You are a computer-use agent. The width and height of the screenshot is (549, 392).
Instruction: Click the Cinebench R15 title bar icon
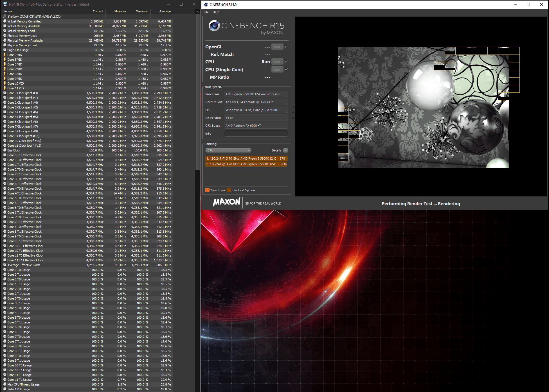click(206, 4)
